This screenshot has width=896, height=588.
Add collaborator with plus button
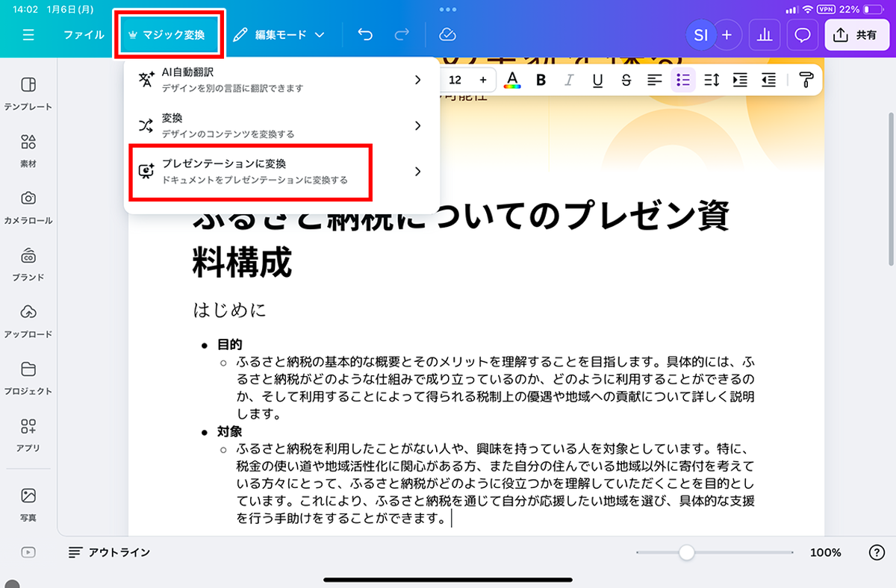(x=727, y=35)
